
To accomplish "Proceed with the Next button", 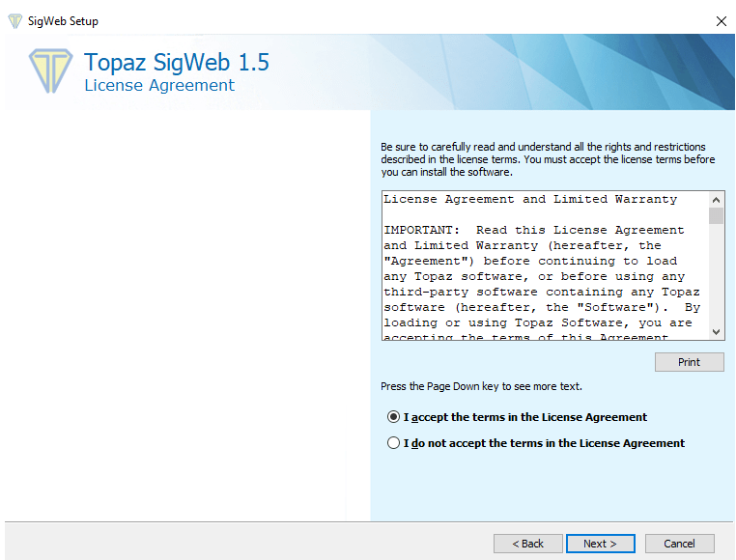I will (x=601, y=544).
